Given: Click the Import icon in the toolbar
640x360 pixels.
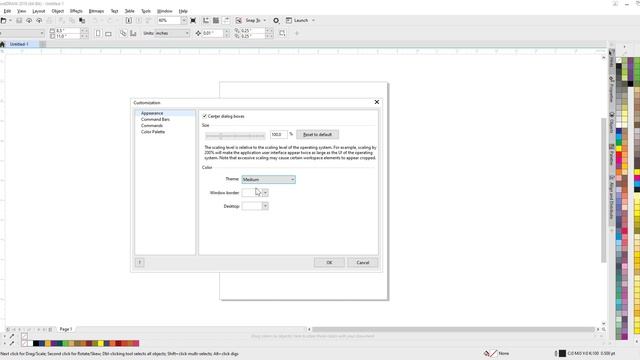Looking at the screenshot, I should 129,20.
